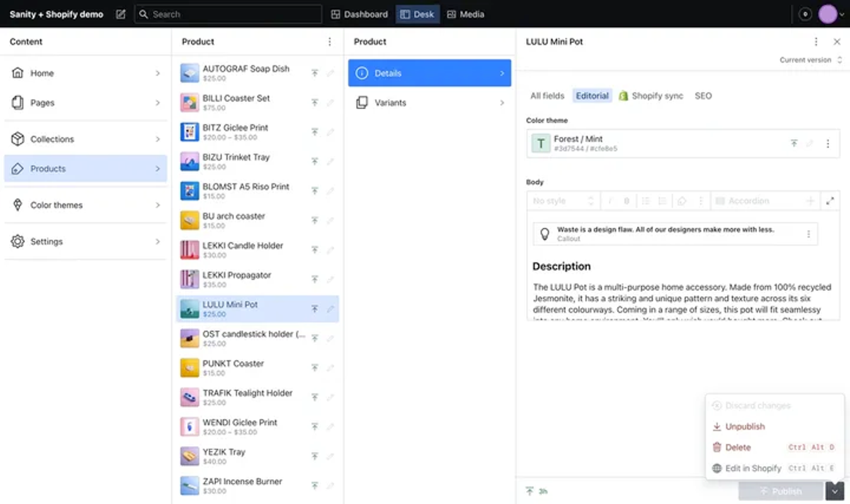
Task: Open the LULU Mini Pot document menu
Action: click(x=816, y=42)
